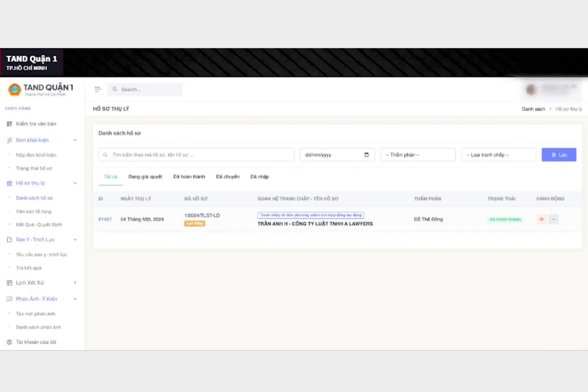Switch to the Đang giải quyết tab

[146, 176]
